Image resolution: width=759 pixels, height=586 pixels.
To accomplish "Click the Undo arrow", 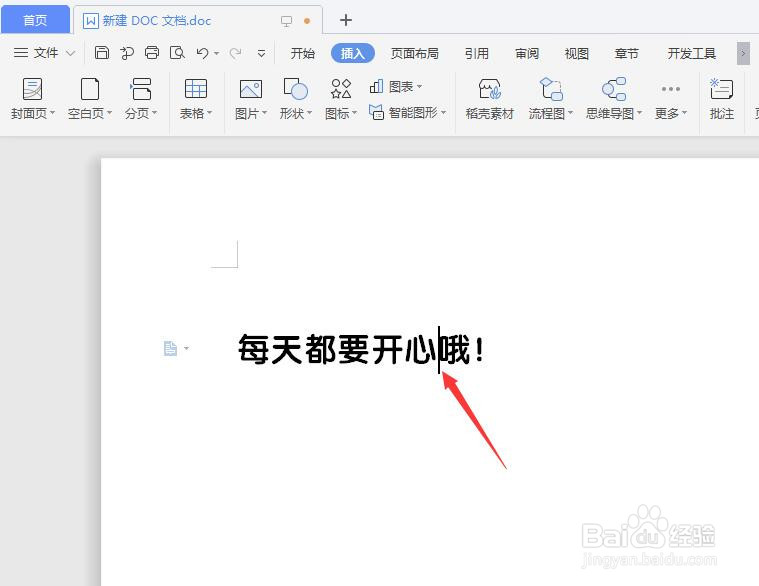I will pos(202,53).
